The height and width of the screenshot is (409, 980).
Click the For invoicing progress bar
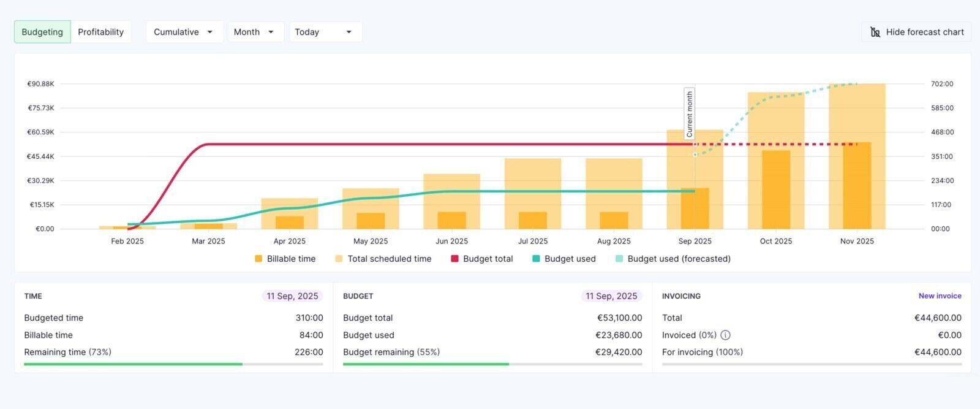click(812, 364)
